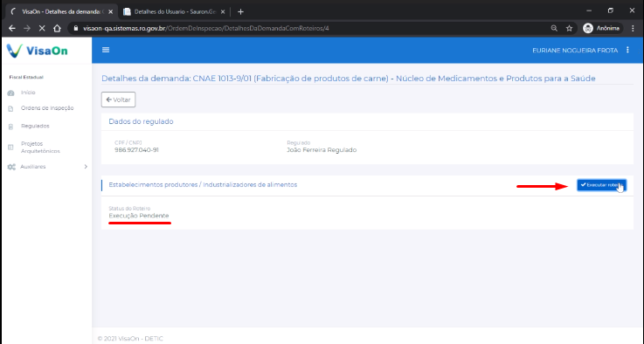
Task: Click the browser forward arrow
Action: pos(27,28)
